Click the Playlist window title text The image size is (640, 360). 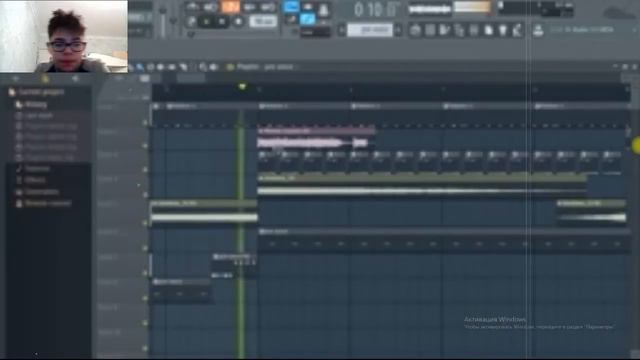265,67
